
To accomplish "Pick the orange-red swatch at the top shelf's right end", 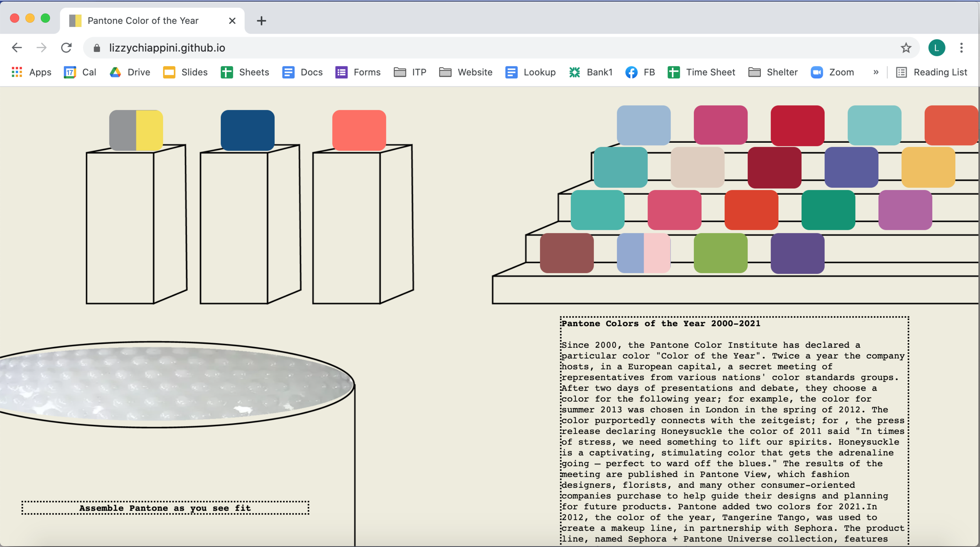I will (951, 125).
